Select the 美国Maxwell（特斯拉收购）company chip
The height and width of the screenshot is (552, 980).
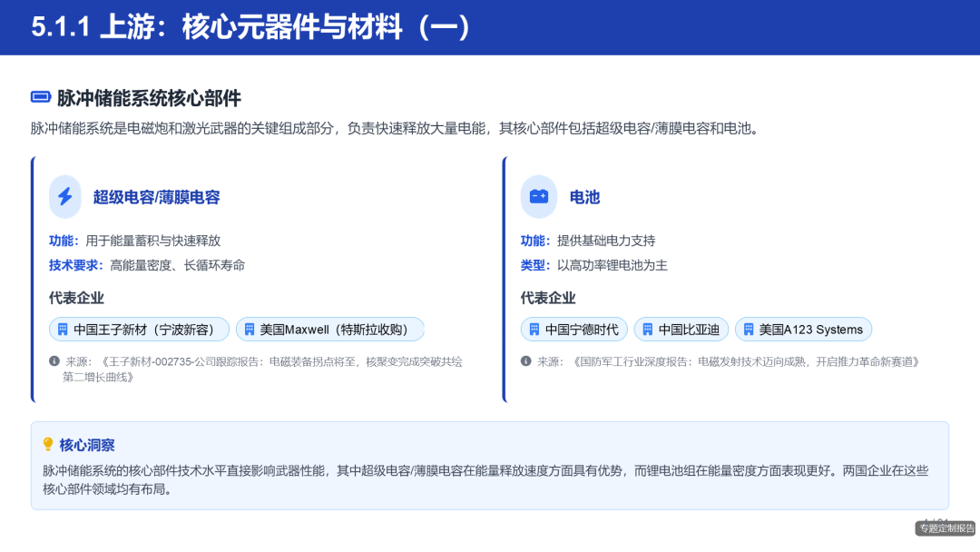tap(330, 329)
